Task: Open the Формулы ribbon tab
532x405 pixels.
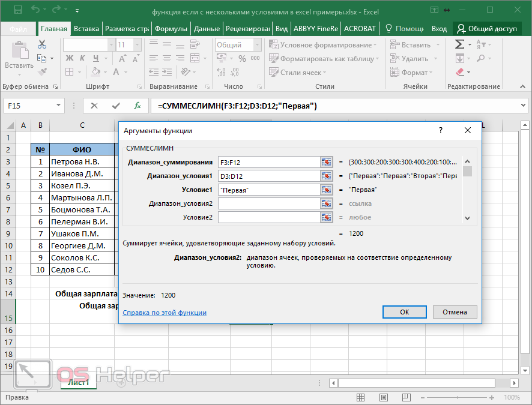Action: (x=171, y=29)
